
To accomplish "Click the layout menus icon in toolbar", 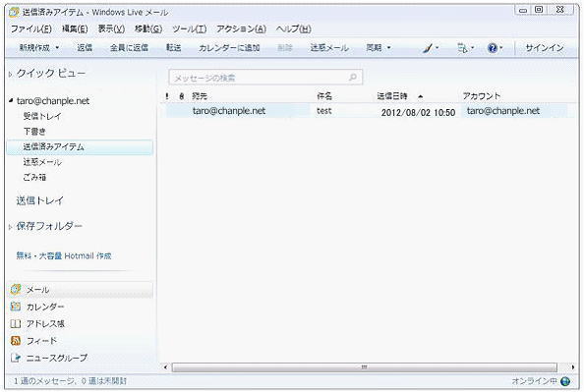I will (x=462, y=48).
